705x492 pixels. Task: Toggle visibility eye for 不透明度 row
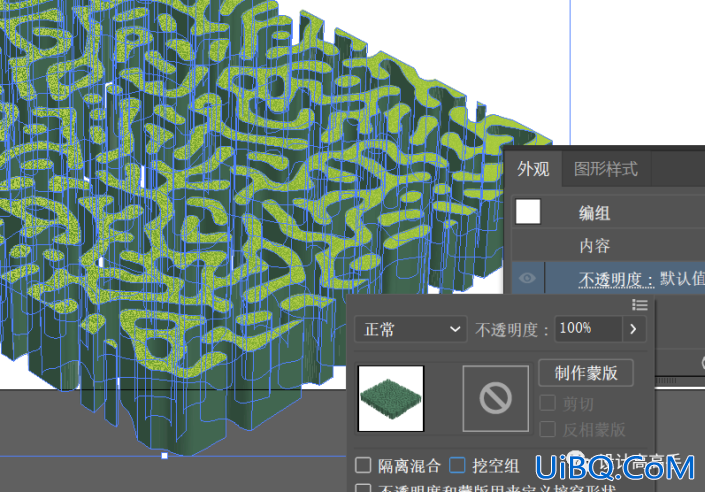coord(527,278)
